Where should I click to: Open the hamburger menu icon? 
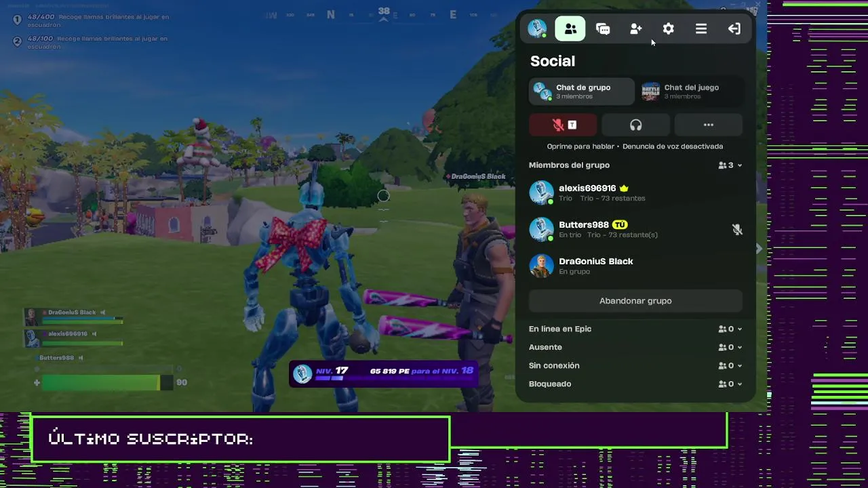pos(701,28)
